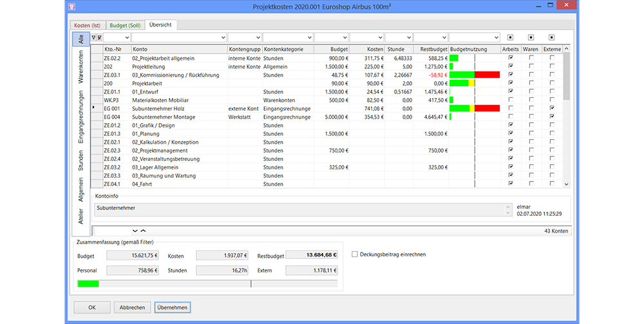Select the Atelier vertical tab
Screen dimensions: 644x324
(x=81, y=216)
